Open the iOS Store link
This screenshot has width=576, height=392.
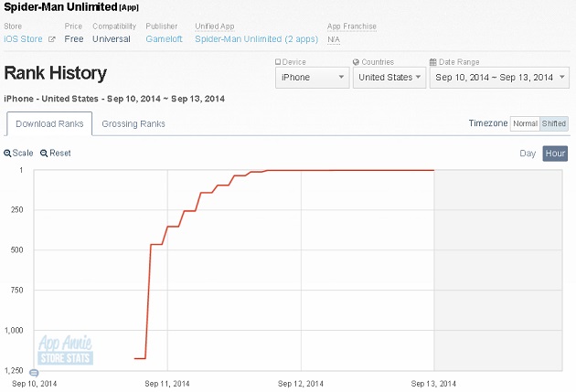[x=23, y=39]
